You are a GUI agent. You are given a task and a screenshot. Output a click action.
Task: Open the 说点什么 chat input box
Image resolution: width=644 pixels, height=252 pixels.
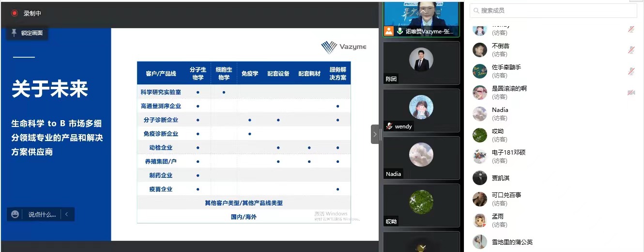[42, 214]
